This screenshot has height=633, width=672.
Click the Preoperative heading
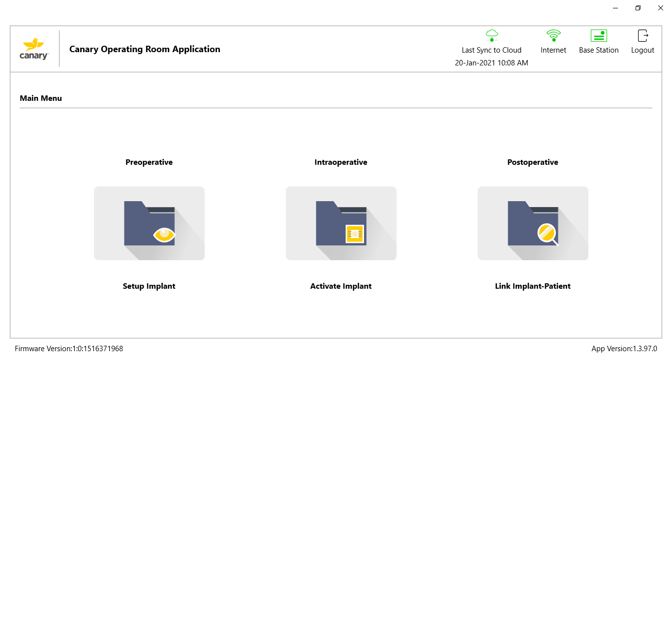pos(149,162)
